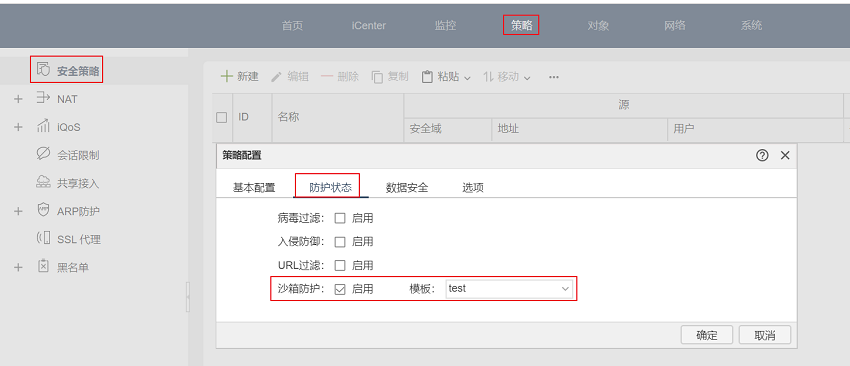
Task: Open 监控 top menu
Action: [x=445, y=25]
